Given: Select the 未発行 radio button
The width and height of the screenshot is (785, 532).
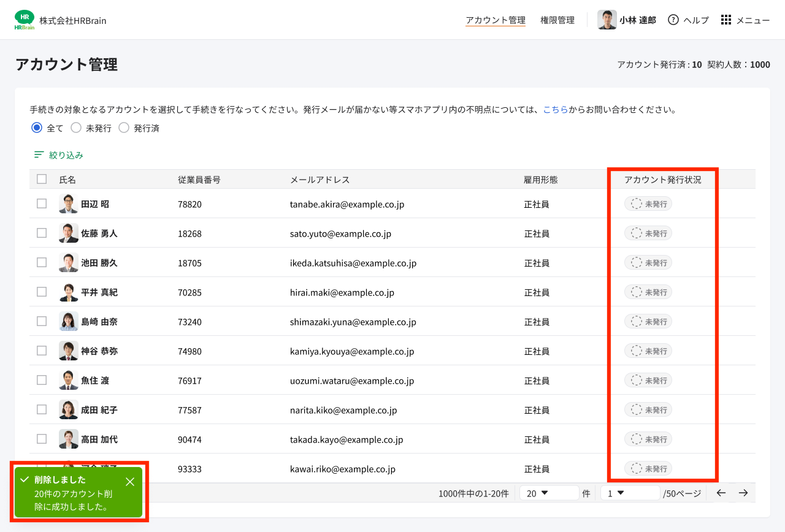Looking at the screenshot, I should click(76, 128).
